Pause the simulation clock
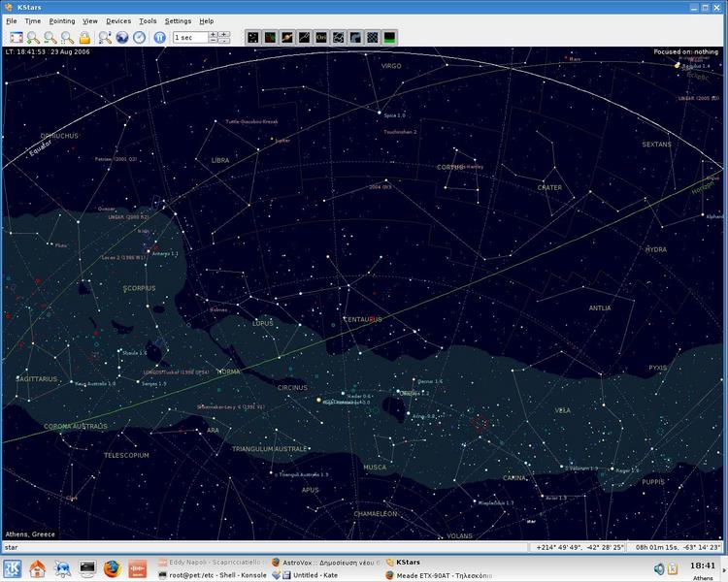728x582 pixels. 159,38
